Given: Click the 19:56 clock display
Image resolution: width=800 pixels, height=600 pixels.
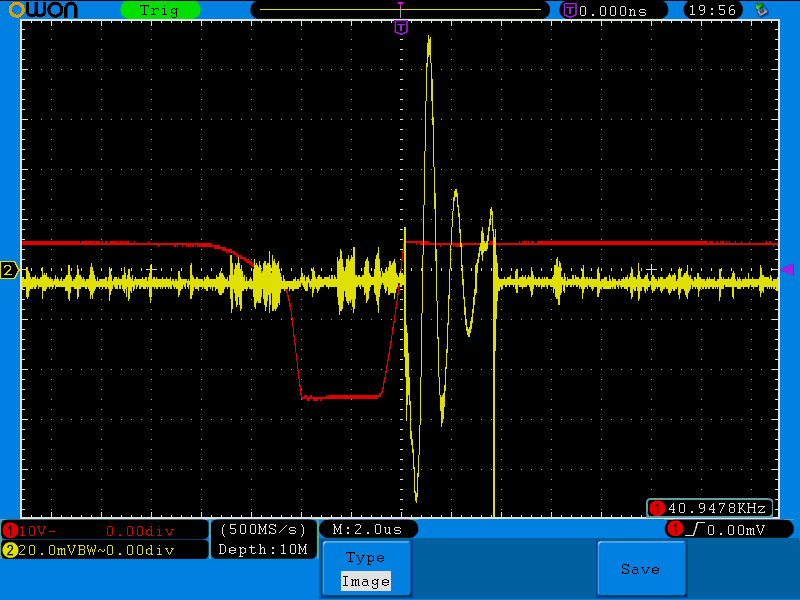Looking at the screenshot, I should point(712,10).
